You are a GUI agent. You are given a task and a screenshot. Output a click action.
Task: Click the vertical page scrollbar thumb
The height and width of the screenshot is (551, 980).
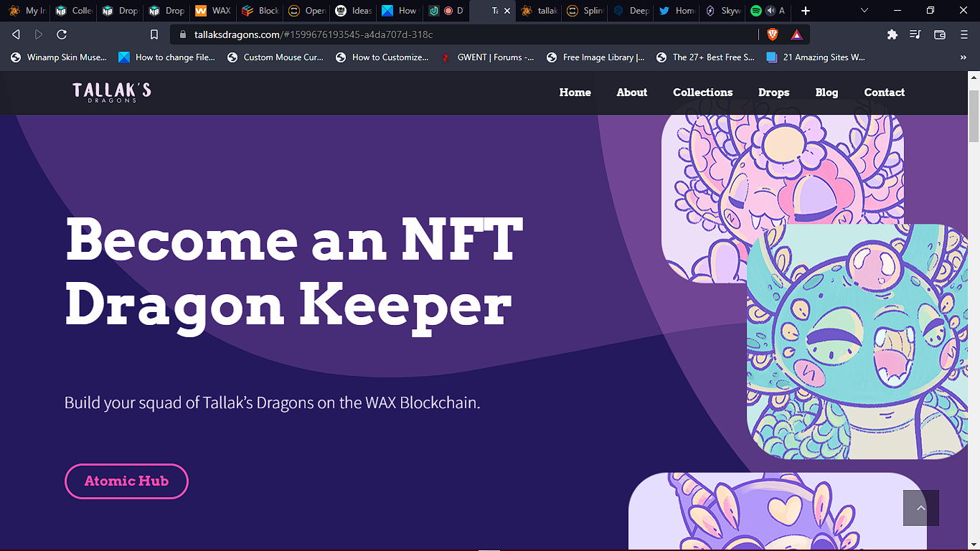click(974, 116)
